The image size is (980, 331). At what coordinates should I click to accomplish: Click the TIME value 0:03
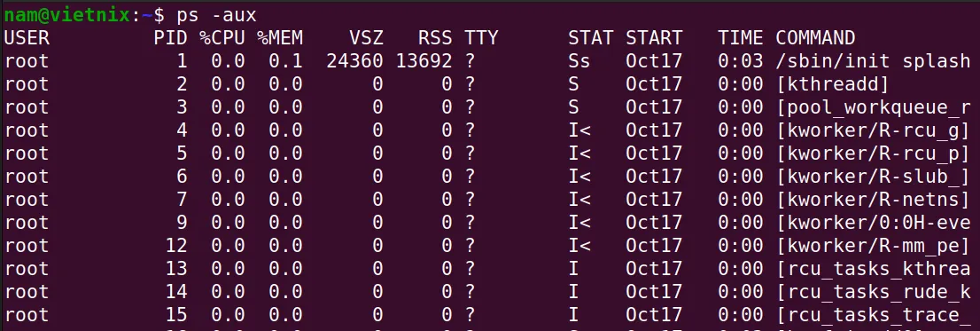pyautogui.click(x=741, y=61)
